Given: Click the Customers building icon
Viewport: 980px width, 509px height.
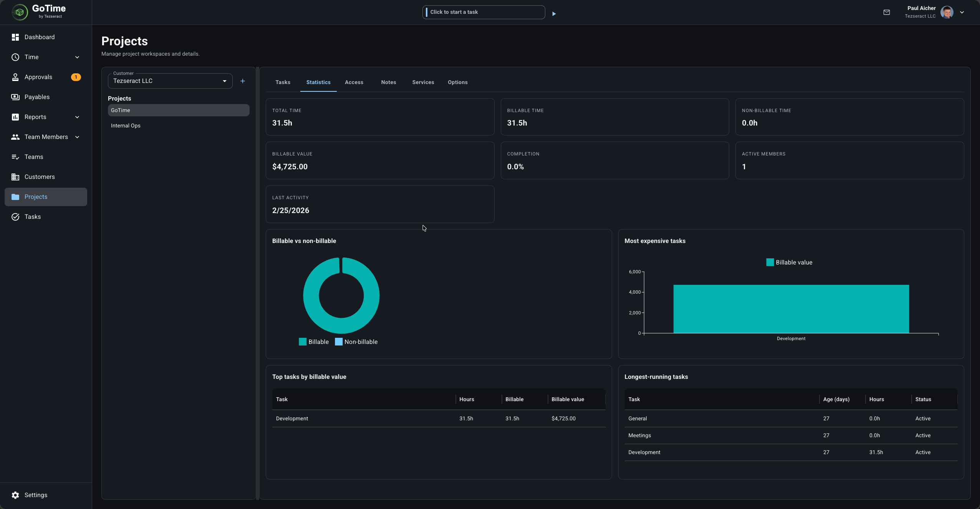Looking at the screenshot, I should 15,177.
